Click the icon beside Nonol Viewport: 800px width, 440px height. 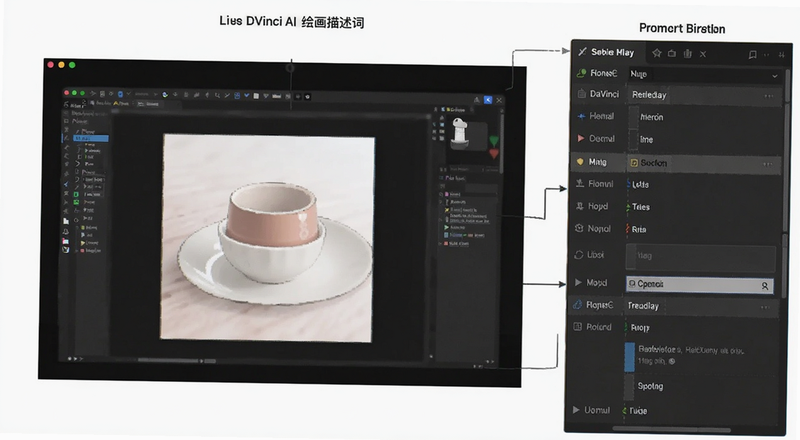pos(579,228)
